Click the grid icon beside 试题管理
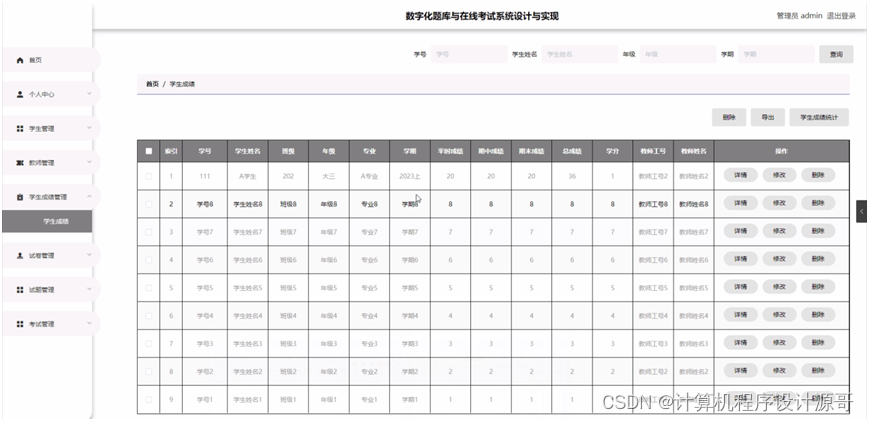The image size is (869, 421). click(20, 290)
